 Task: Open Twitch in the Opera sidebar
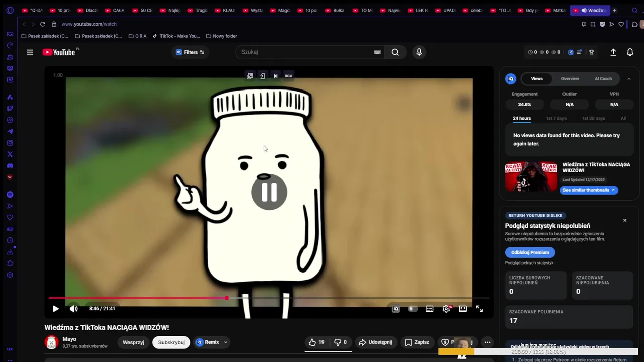click(10, 108)
